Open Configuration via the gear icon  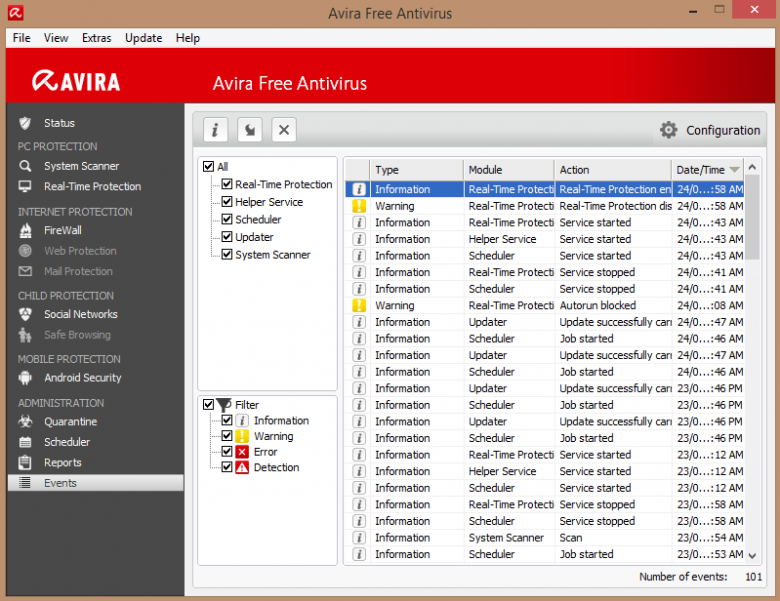point(668,130)
